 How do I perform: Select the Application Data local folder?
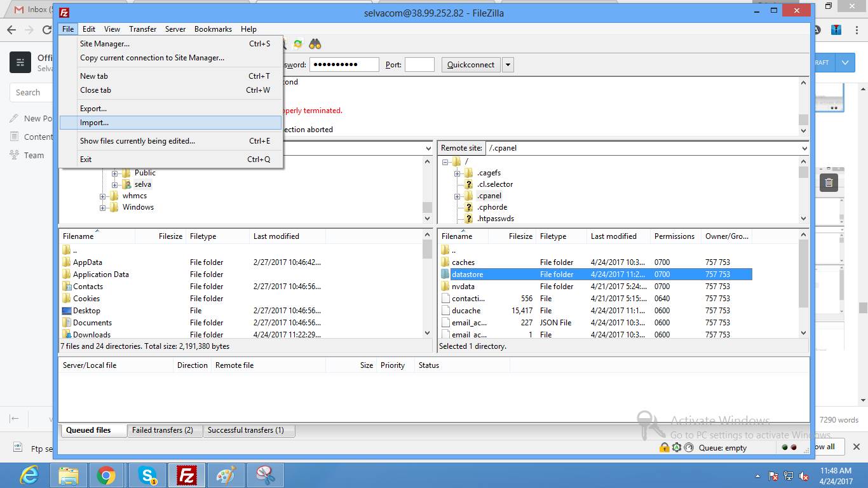[101, 274]
